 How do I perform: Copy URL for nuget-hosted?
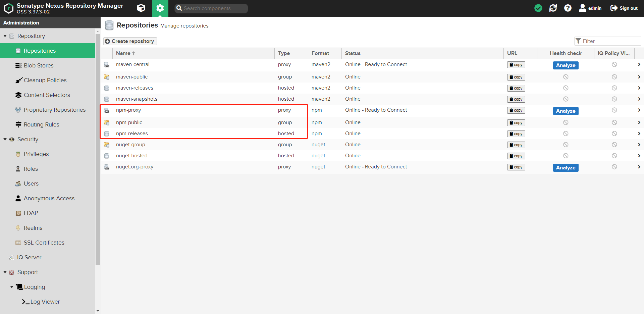click(x=516, y=156)
